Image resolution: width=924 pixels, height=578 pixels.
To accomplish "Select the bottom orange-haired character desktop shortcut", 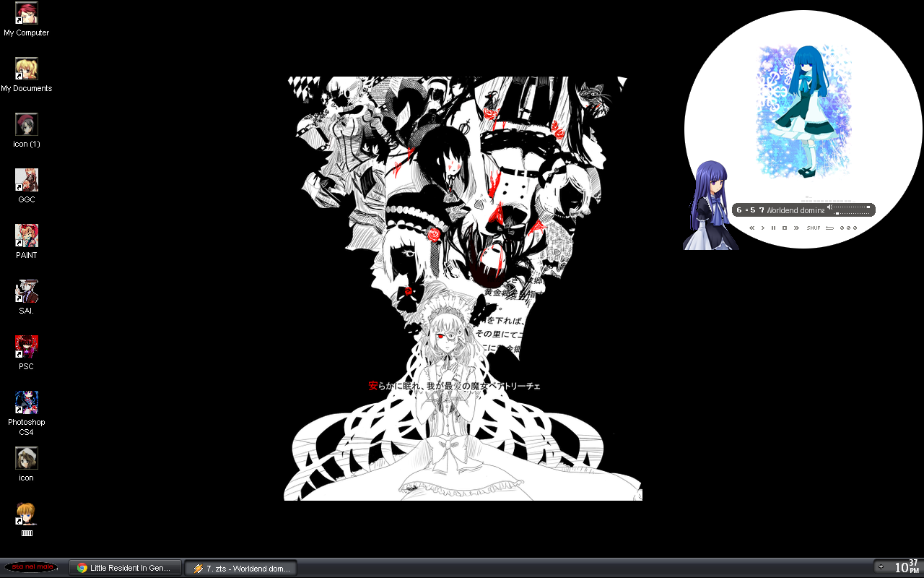I will coord(26,520).
